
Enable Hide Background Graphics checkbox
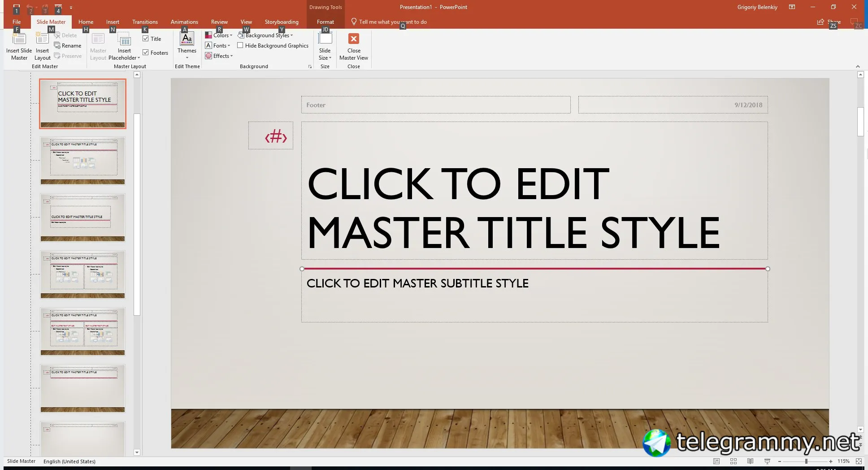tap(240, 45)
